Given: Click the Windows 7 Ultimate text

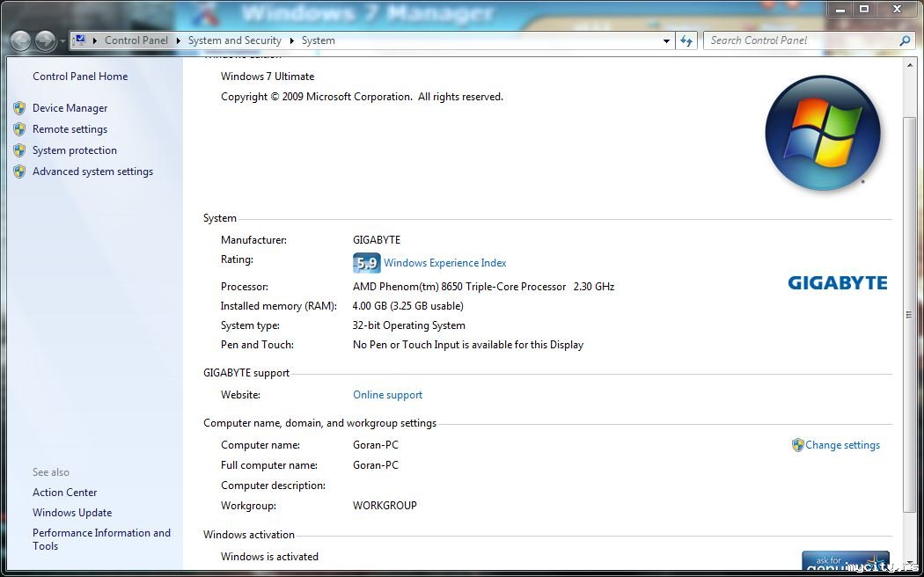Looking at the screenshot, I should [x=268, y=77].
